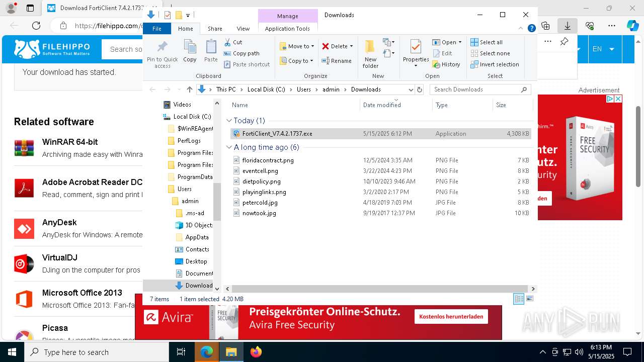The image size is (644, 362).
Task: Cut the selected file
Action: (233, 42)
